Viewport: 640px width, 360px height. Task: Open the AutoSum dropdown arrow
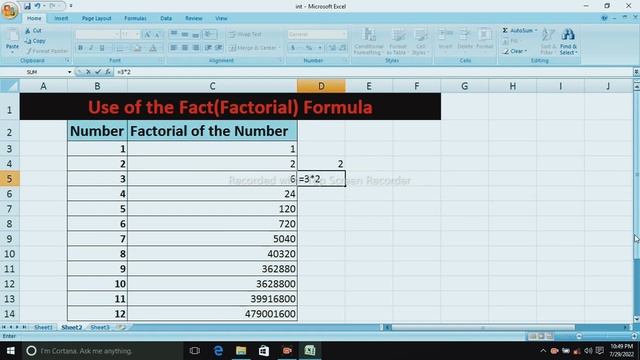(536, 31)
